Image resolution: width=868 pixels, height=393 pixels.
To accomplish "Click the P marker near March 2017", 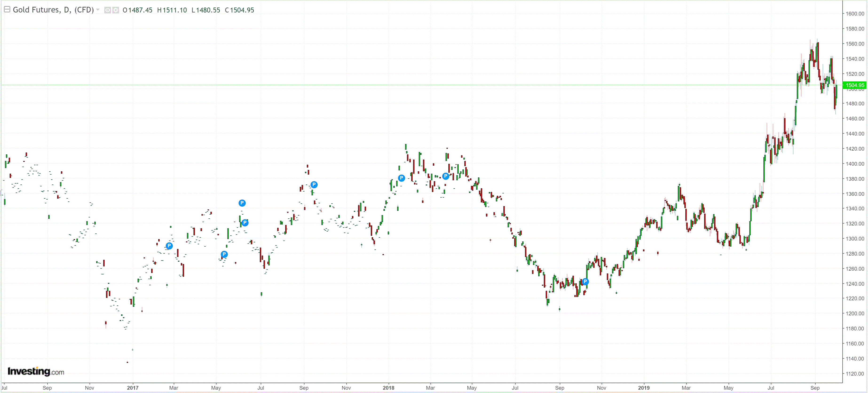I will (169, 246).
